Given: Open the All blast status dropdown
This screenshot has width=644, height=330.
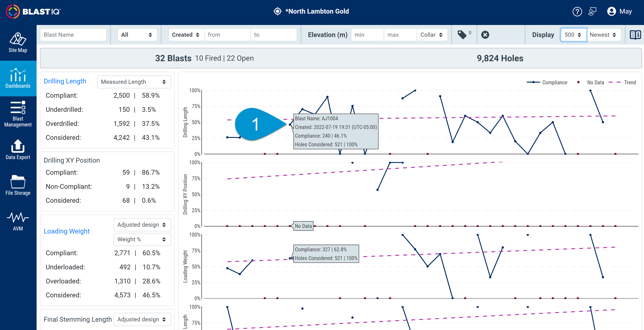Looking at the screenshot, I should [x=137, y=35].
